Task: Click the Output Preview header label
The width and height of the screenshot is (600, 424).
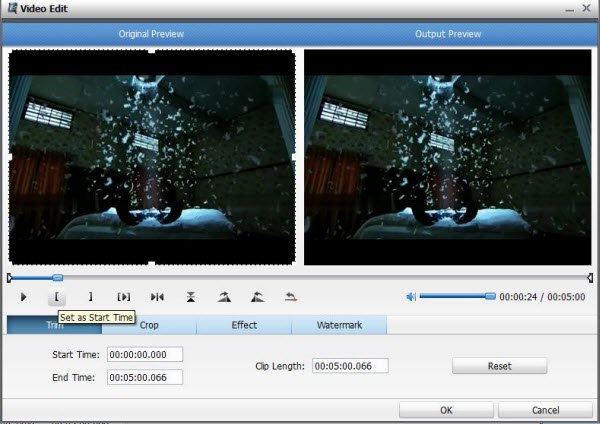Action: pyautogui.click(x=448, y=34)
